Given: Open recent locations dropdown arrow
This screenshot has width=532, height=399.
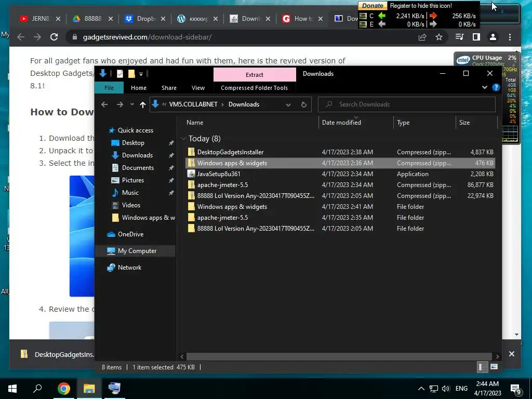Looking at the screenshot, I should coord(132,104).
